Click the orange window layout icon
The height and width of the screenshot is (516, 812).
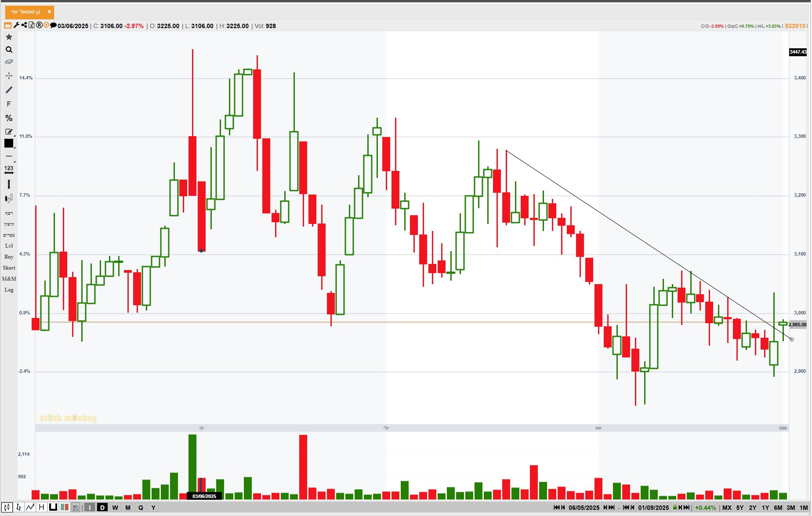8,25
